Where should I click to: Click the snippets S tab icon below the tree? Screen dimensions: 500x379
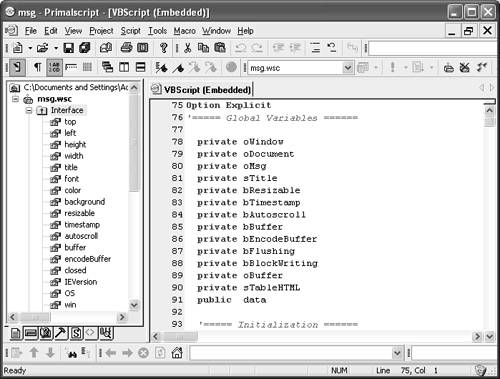76,333
